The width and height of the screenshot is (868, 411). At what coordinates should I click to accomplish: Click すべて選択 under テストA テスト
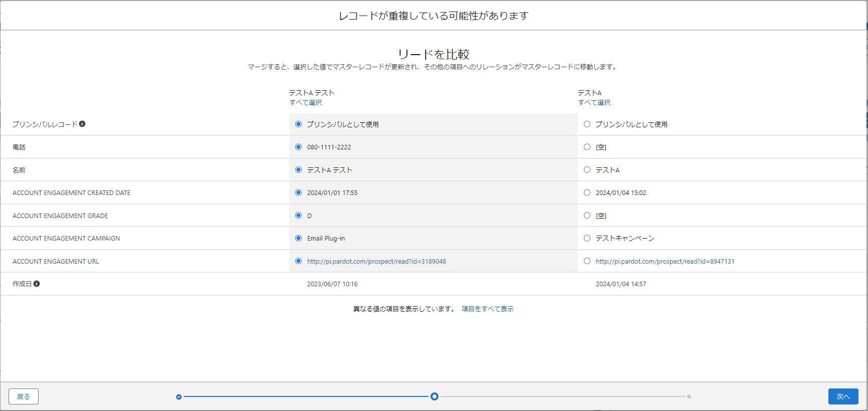tap(306, 103)
